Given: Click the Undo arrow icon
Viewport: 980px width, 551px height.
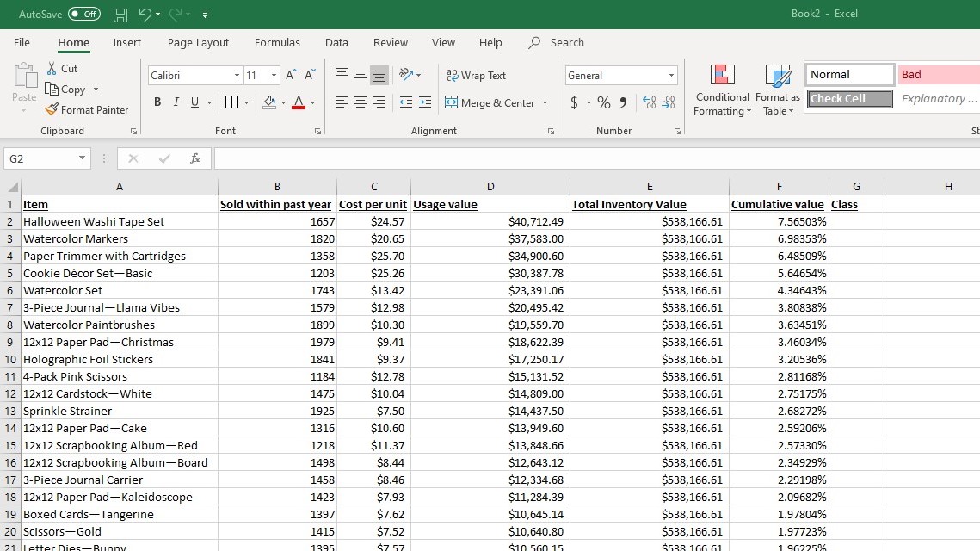Looking at the screenshot, I should coord(145,14).
